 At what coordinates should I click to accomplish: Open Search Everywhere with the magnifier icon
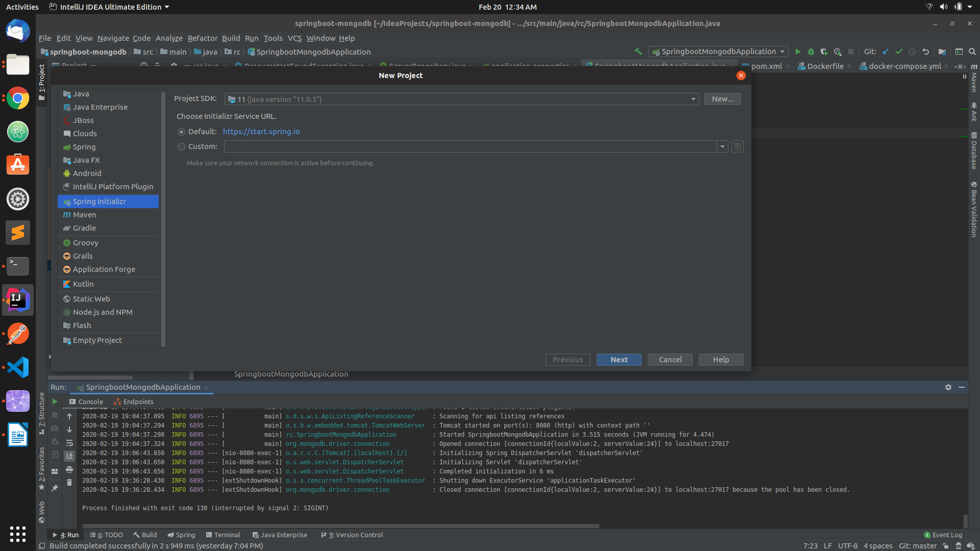click(972, 52)
